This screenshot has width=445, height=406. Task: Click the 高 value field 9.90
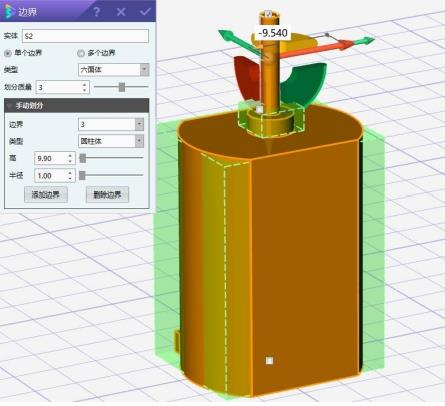[51, 158]
